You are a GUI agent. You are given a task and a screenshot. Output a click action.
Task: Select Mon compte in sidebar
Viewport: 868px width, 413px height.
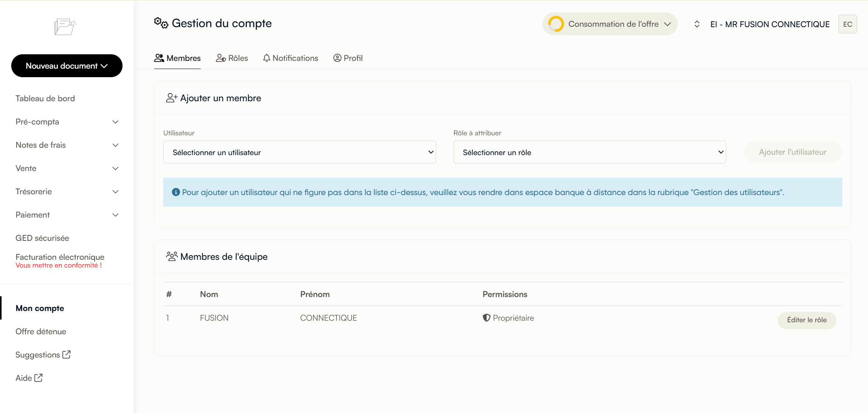40,308
